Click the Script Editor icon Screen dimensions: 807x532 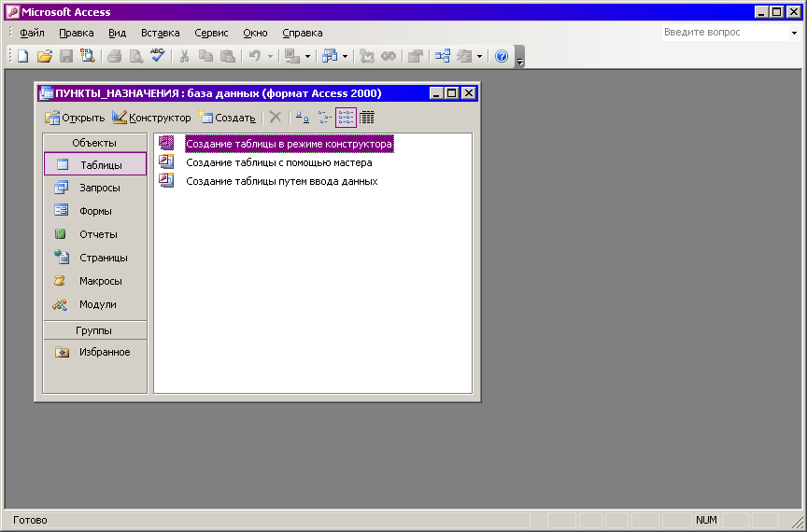pyautogui.click(x=389, y=56)
